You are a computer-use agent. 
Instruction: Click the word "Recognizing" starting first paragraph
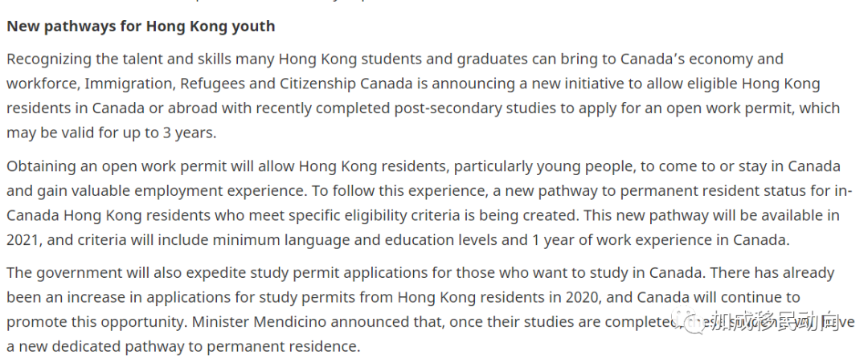49,59
